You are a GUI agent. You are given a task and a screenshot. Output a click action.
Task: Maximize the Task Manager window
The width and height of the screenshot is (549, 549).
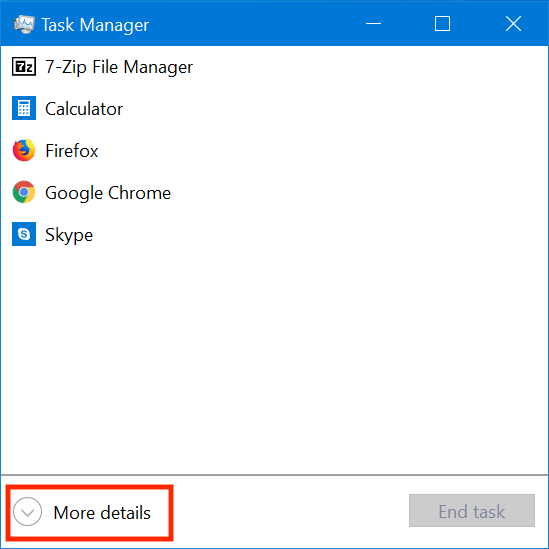pyautogui.click(x=442, y=24)
